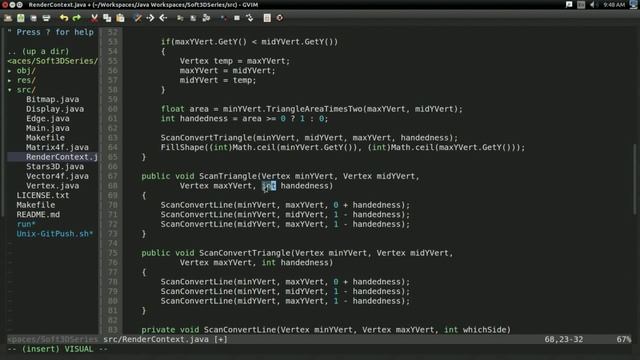This screenshot has height=360, width=640.
Task: Run a Vim script toolbar icon
Action: click(206, 18)
